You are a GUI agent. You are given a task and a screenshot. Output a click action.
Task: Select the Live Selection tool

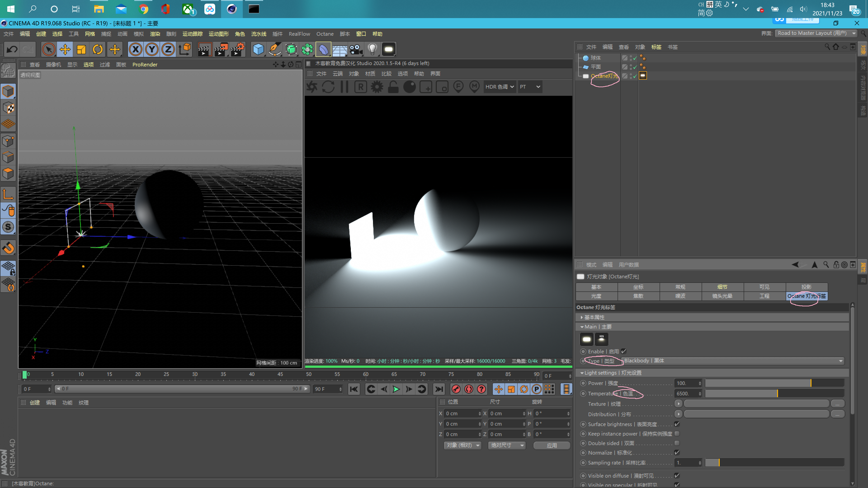point(49,49)
